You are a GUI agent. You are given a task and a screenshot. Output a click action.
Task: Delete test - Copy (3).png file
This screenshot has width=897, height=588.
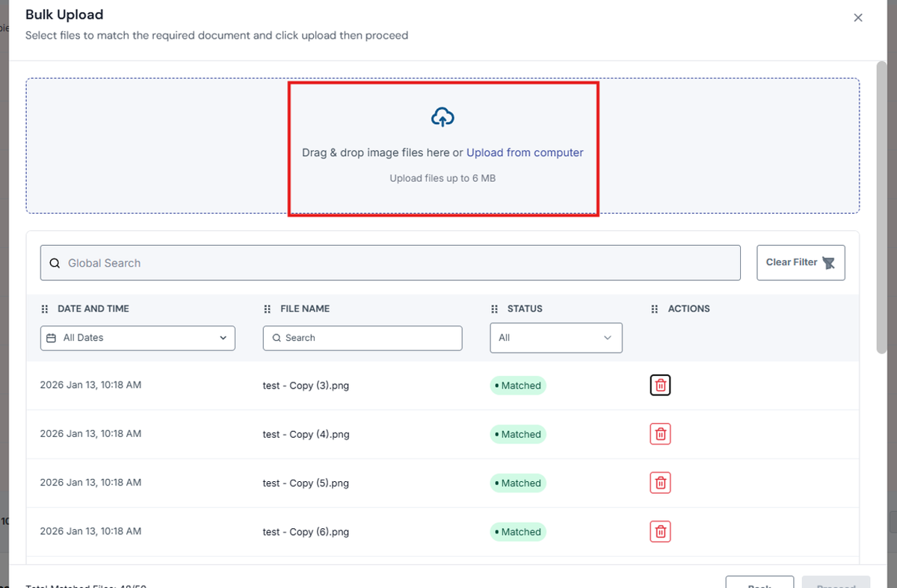coord(660,386)
